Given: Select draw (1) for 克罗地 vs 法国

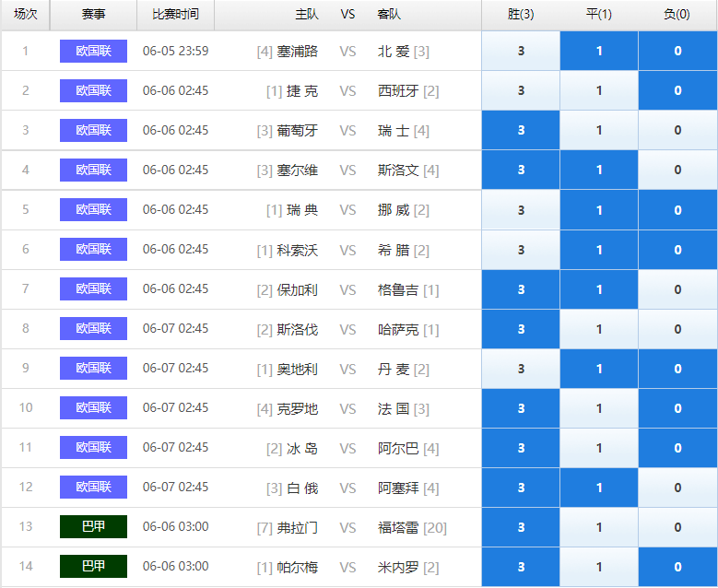Looking at the screenshot, I should tap(599, 408).
